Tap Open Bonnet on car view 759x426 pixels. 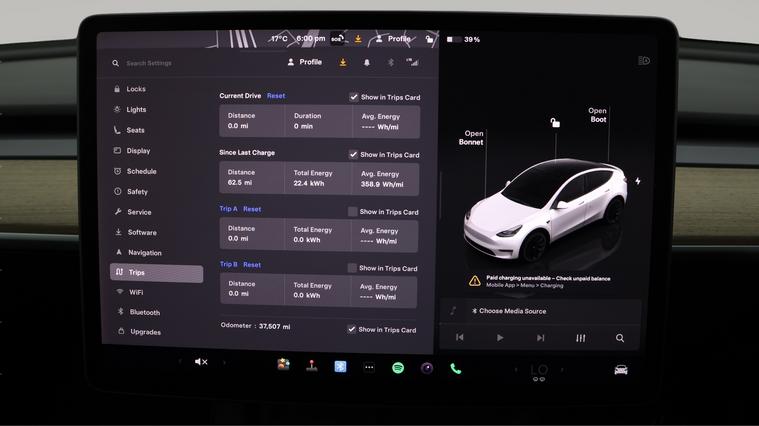click(471, 138)
